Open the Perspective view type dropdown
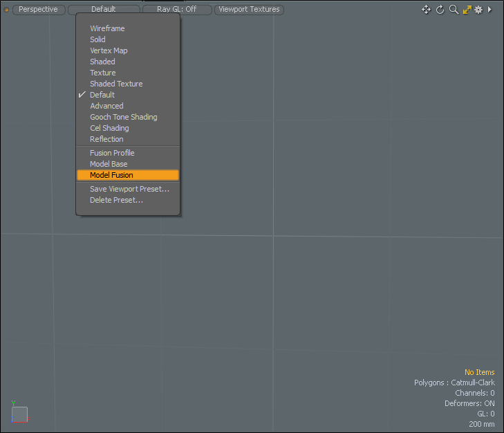Image resolution: width=504 pixels, height=433 pixels. (39, 10)
